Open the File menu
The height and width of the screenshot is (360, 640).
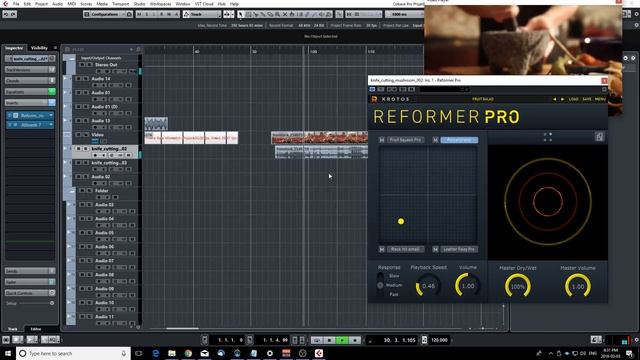(x=16, y=4)
